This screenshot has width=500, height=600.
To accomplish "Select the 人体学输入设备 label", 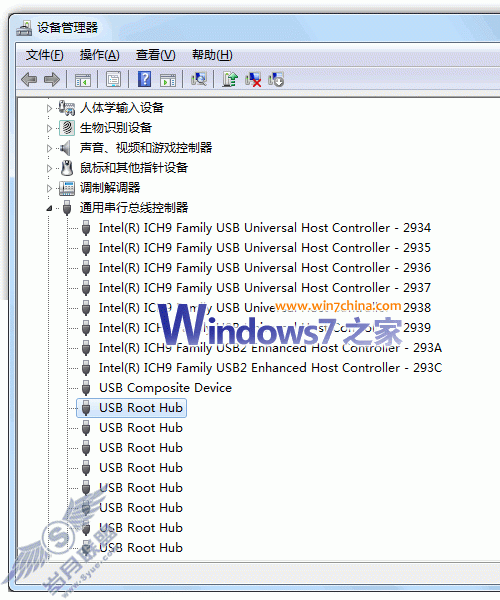I will coord(122,108).
